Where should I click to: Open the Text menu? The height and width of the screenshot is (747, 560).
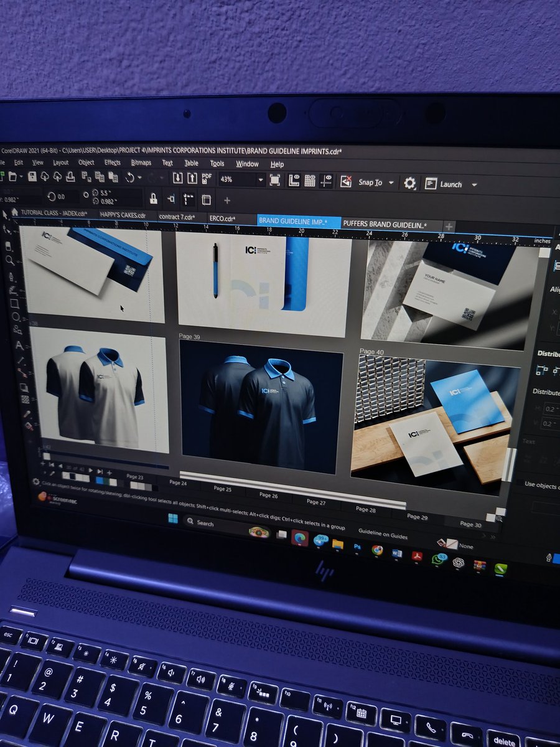coord(167,163)
